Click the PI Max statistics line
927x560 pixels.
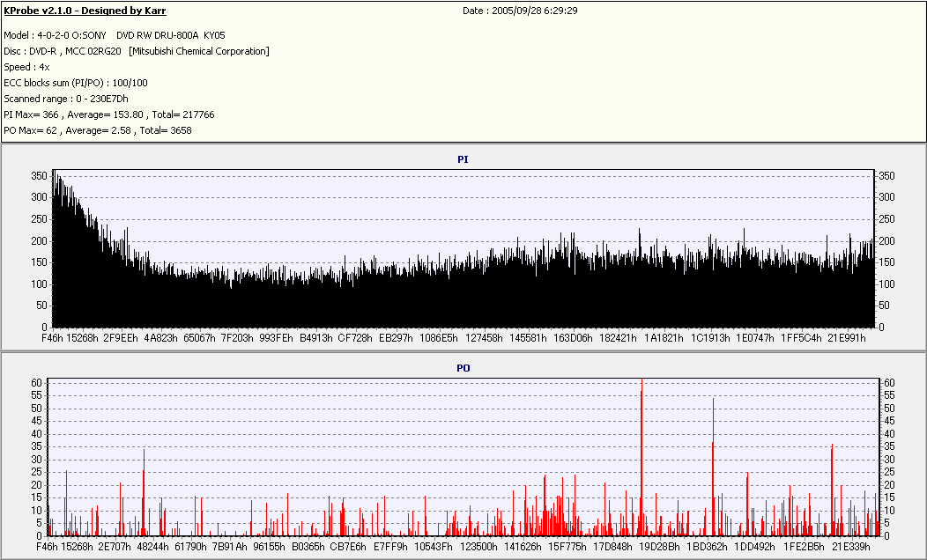tap(109, 114)
